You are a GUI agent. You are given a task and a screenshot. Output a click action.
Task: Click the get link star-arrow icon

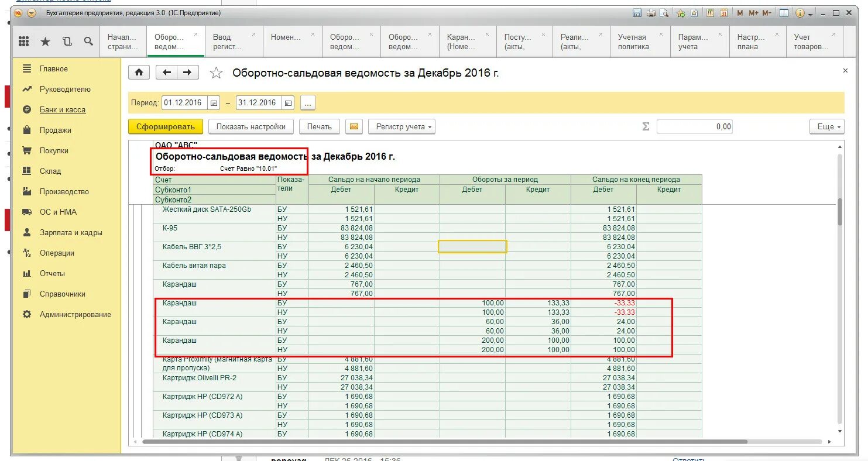pos(681,13)
